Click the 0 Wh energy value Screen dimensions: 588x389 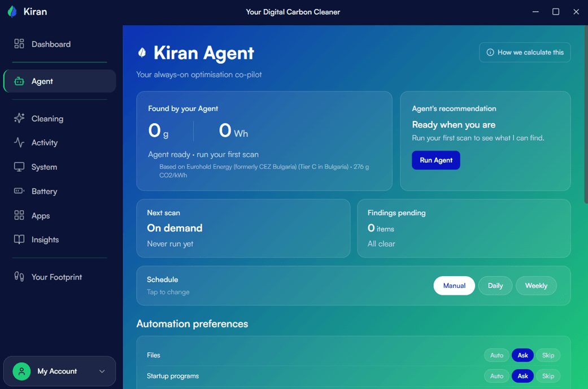233,130
